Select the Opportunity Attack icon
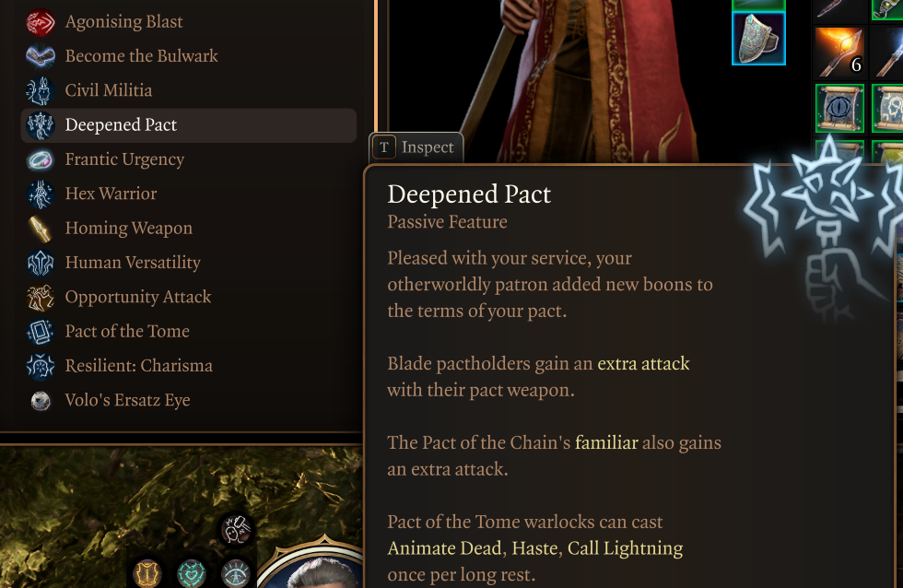The image size is (903, 588). coord(41,297)
